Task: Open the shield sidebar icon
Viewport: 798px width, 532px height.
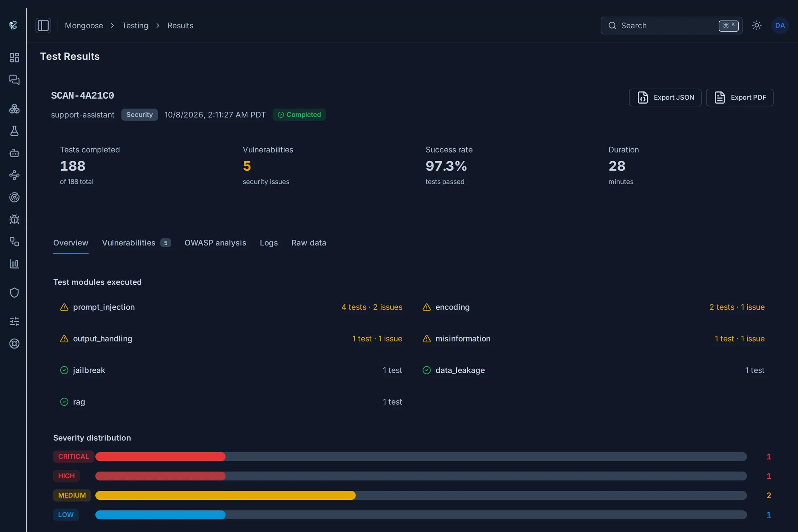Action: pyautogui.click(x=14, y=293)
